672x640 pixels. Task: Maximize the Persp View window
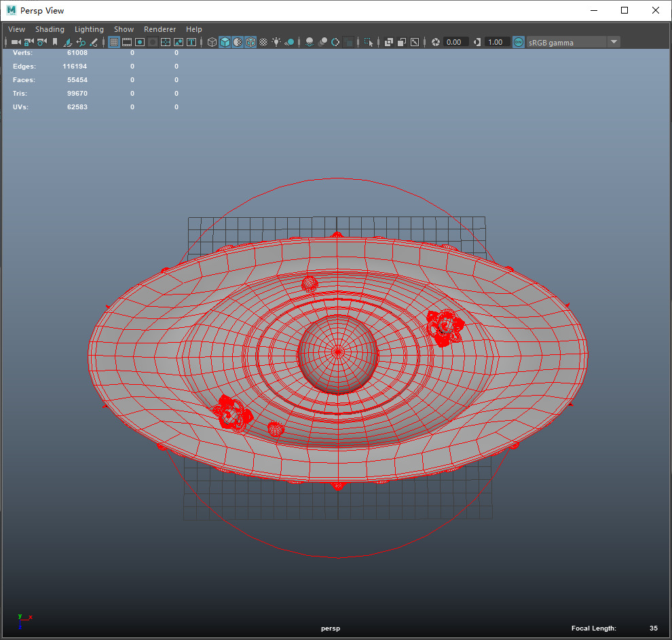coord(624,10)
